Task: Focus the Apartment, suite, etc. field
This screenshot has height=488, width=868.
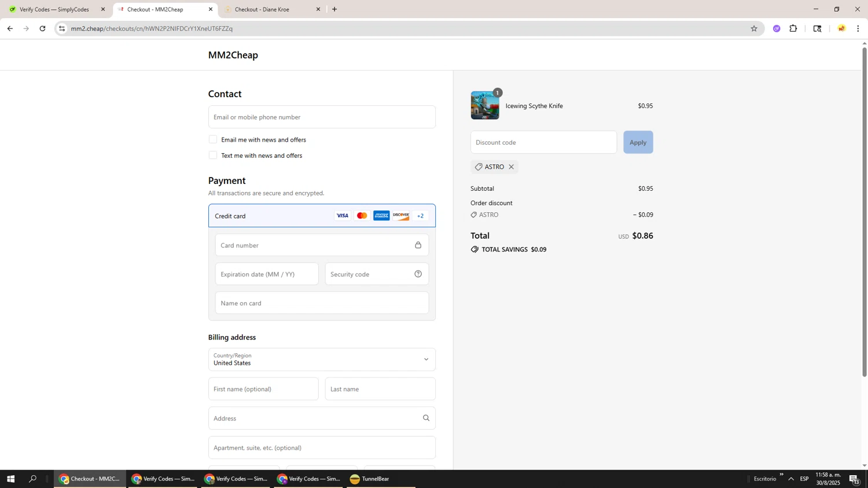Action: (322, 448)
